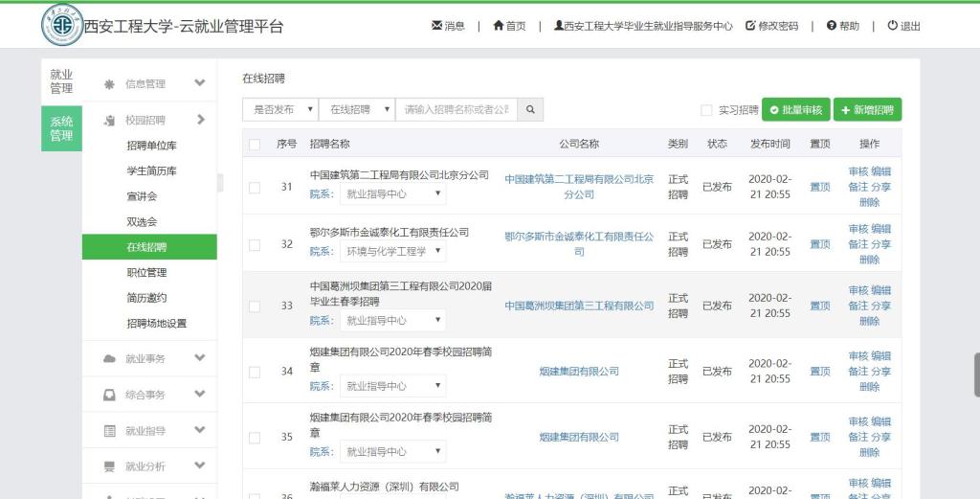
Task: Expand the 就业指导 menu chevron
Action: click(x=199, y=430)
